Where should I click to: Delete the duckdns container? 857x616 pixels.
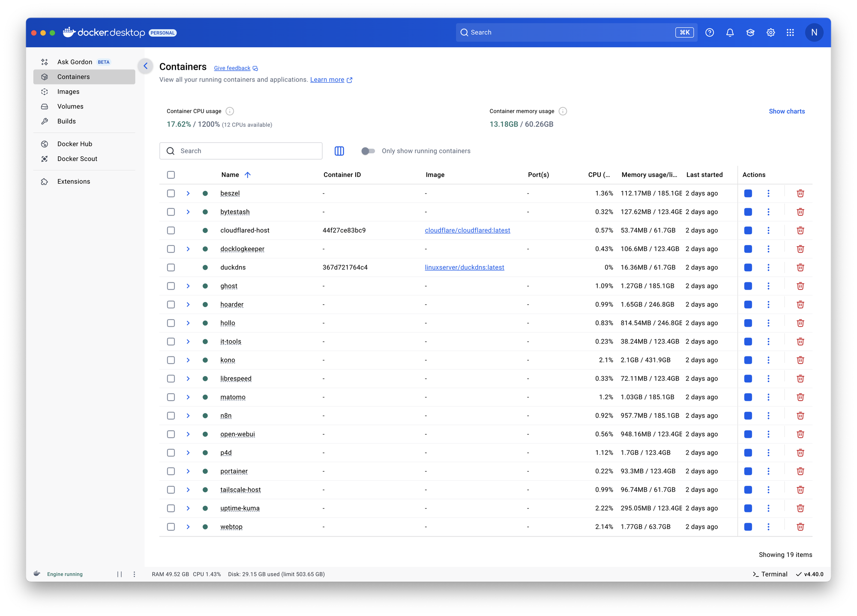point(800,267)
